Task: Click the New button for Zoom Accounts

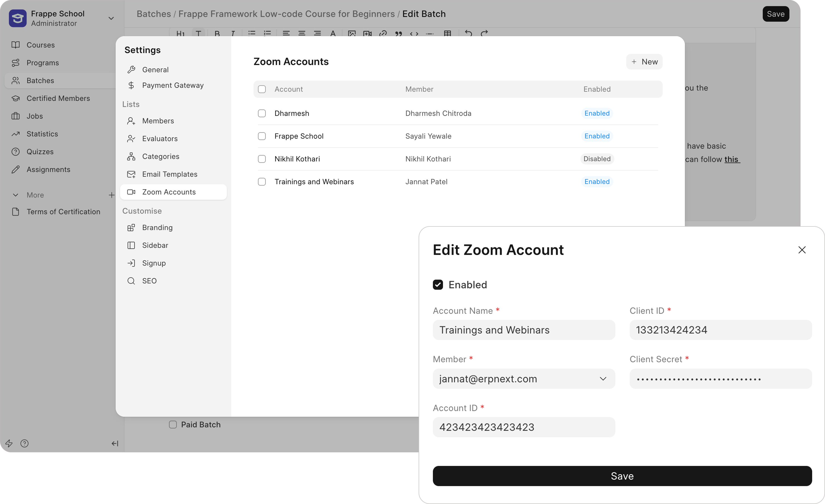Action: pyautogui.click(x=644, y=62)
